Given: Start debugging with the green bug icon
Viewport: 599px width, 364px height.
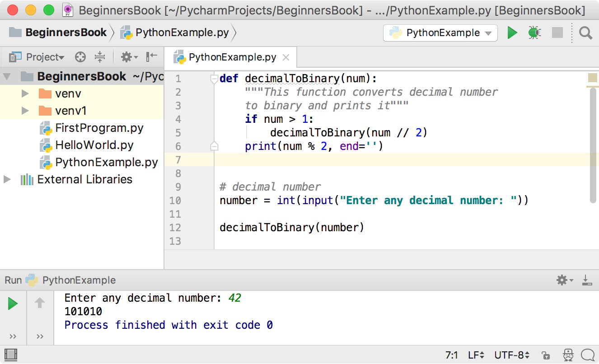Looking at the screenshot, I should [535, 33].
